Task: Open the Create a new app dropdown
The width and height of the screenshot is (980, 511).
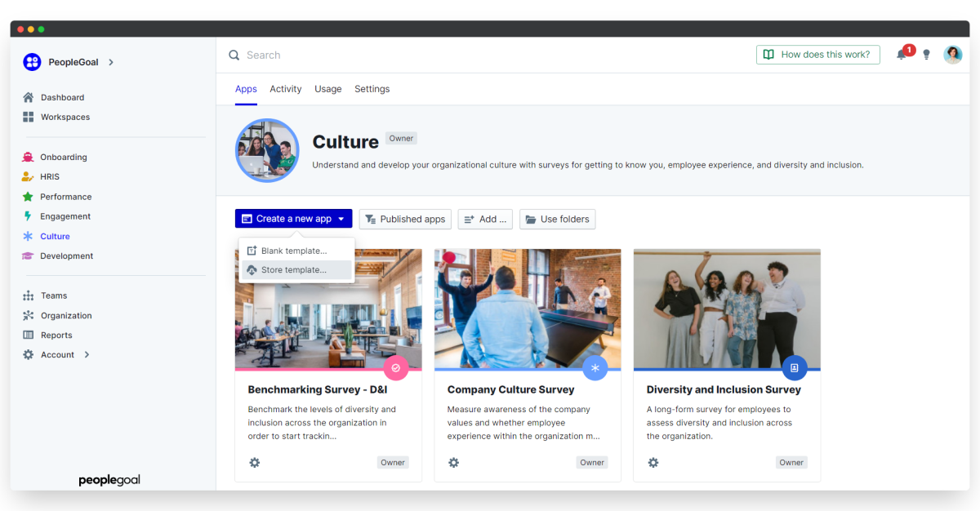Action: tap(294, 219)
